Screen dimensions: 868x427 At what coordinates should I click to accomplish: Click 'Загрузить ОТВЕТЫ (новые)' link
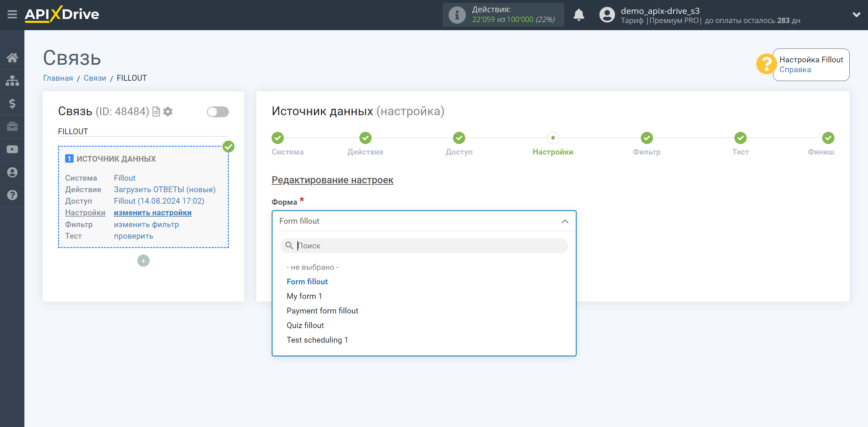click(165, 189)
